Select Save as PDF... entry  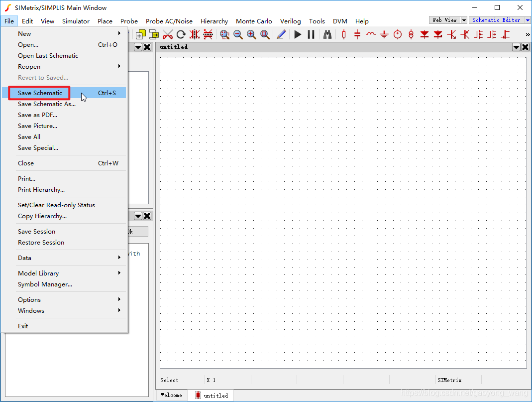[x=64, y=115]
